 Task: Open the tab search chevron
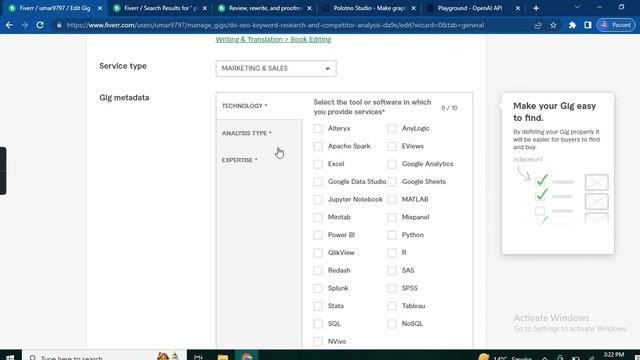pyautogui.click(x=577, y=7)
